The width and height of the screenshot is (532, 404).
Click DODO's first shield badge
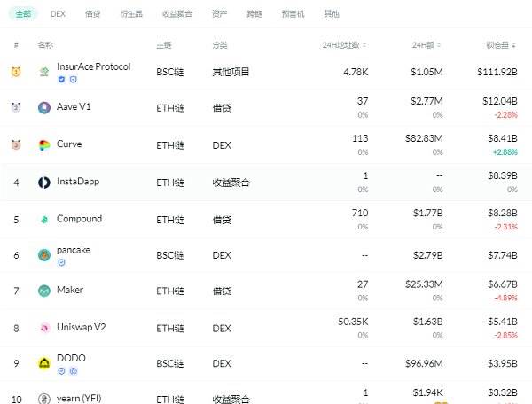(x=61, y=371)
